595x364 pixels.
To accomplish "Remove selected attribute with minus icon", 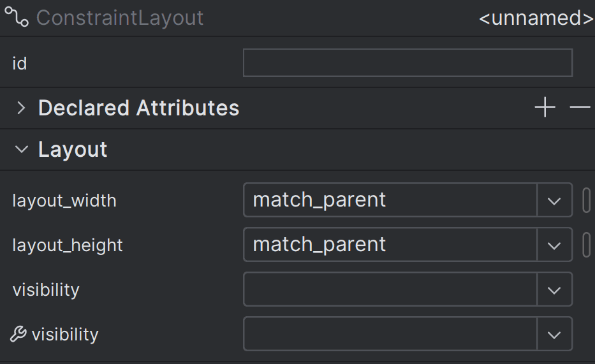I will 580,107.
